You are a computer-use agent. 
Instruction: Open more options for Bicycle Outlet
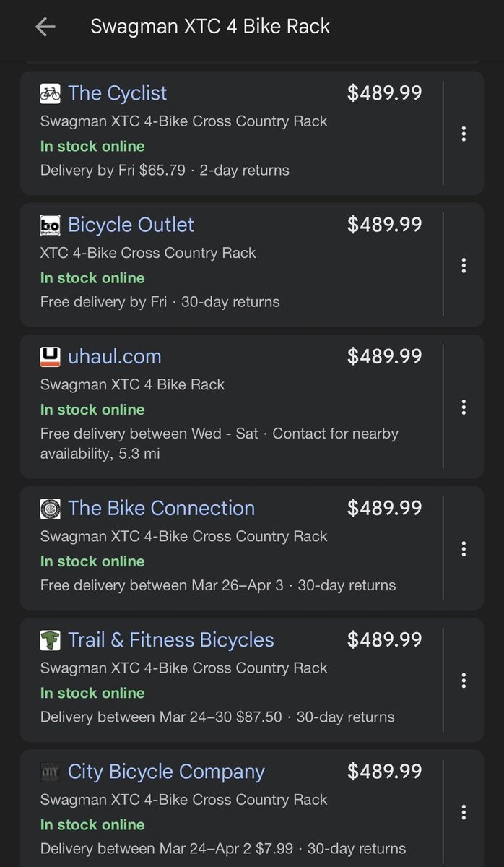[464, 265]
